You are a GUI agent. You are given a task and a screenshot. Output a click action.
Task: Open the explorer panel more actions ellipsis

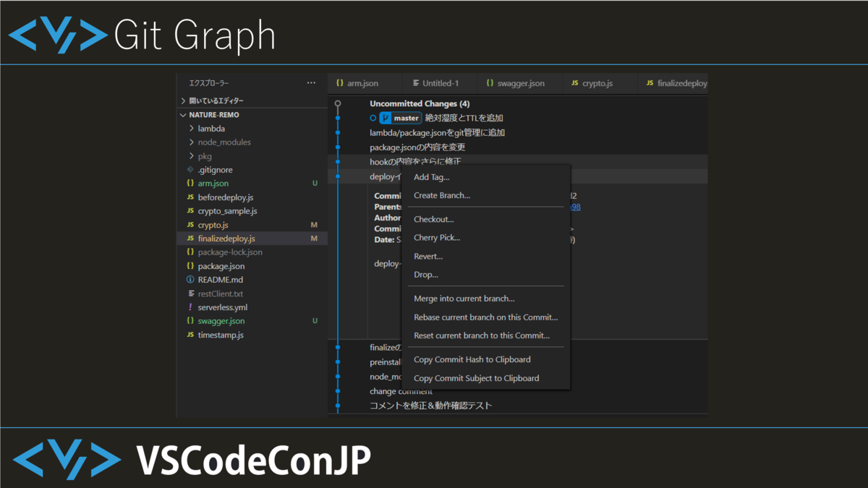[x=311, y=83]
